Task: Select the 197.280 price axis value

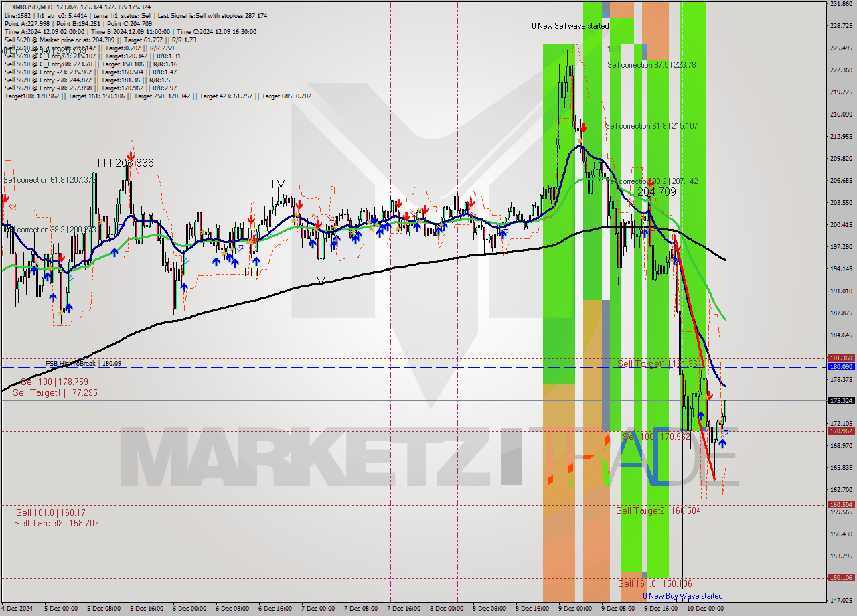Action: point(841,247)
